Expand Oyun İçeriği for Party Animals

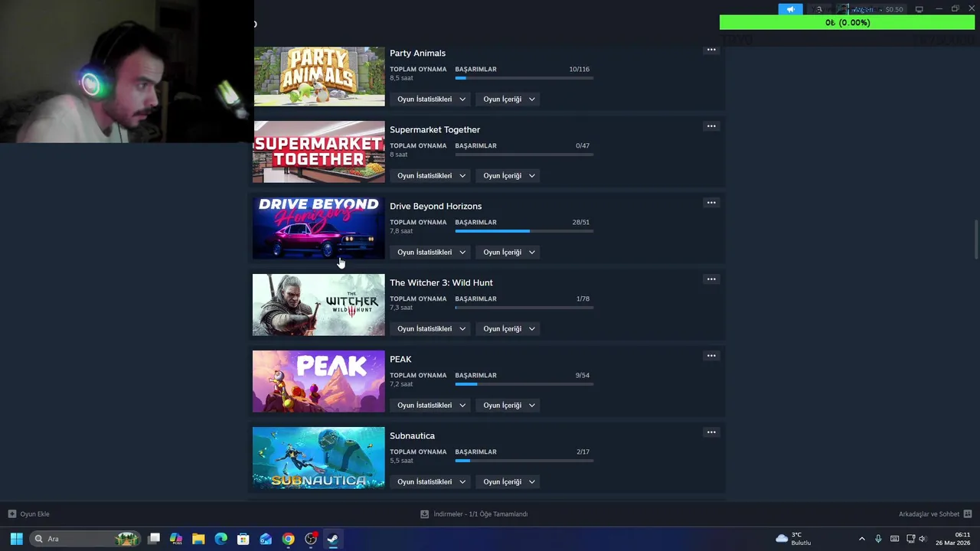click(509, 99)
